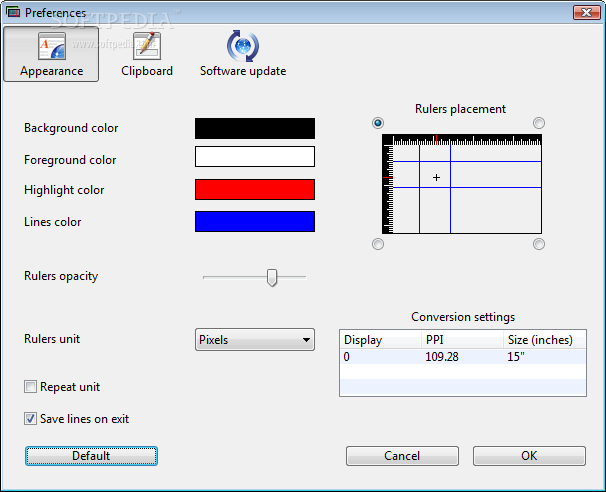
Task: Confirm settings with the OK button
Action: 529,456
